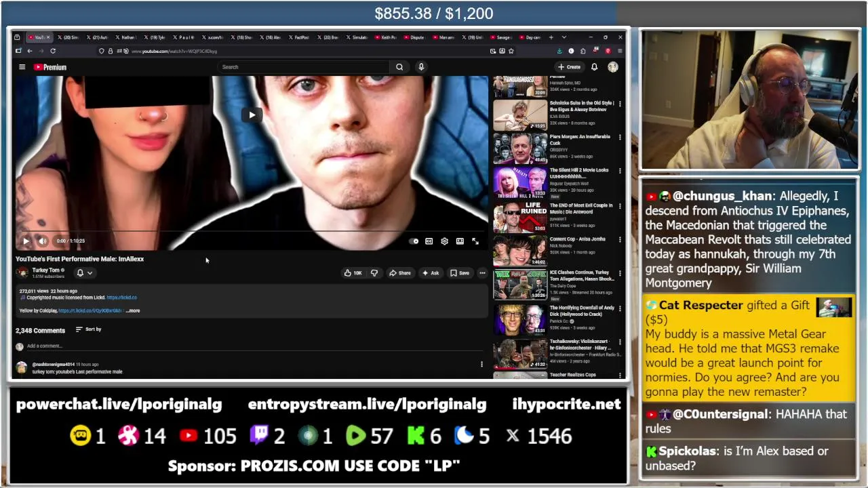Submit search with the magnifying glass button

[399, 67]
